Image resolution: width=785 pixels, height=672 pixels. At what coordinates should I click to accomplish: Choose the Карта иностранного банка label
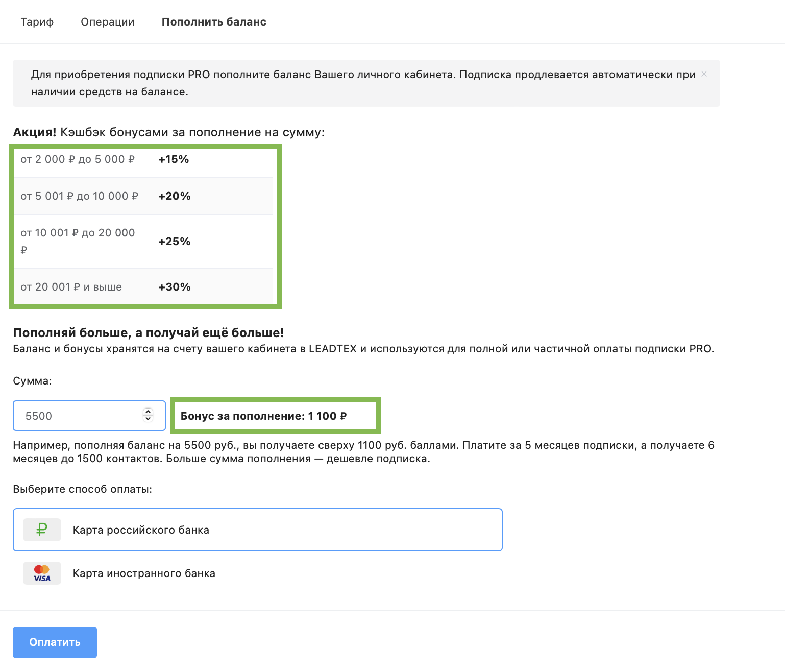tap(144, 573)
